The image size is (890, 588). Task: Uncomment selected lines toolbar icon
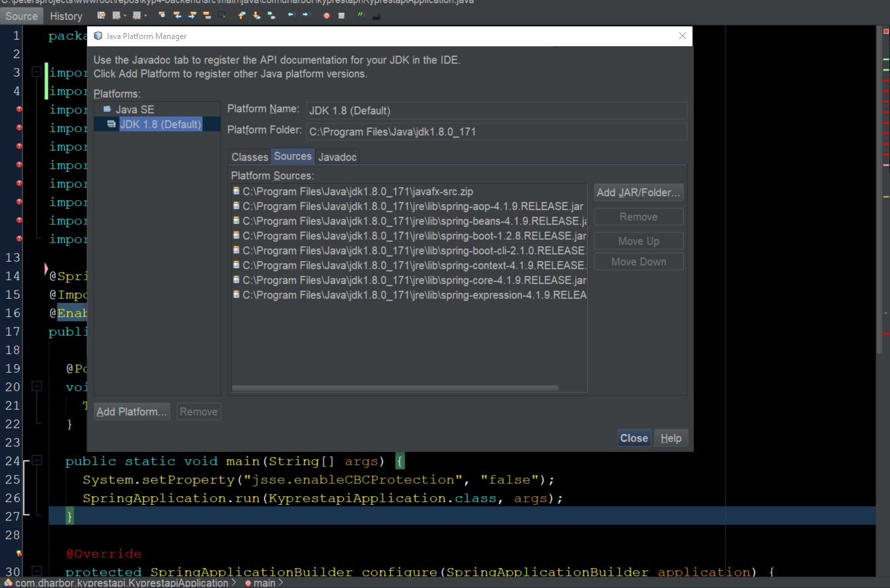(x=375, y=15)
